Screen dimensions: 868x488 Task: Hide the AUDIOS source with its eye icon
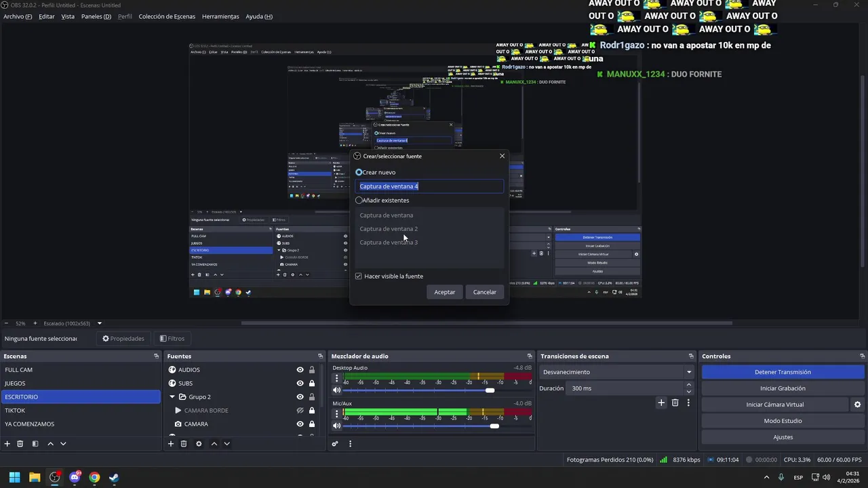(300, 370)
